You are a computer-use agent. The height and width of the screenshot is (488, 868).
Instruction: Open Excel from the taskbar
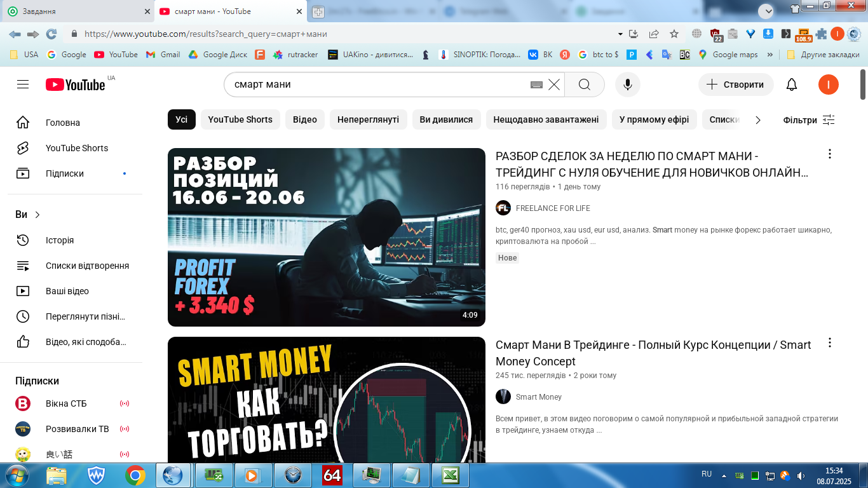coord(451,475)
